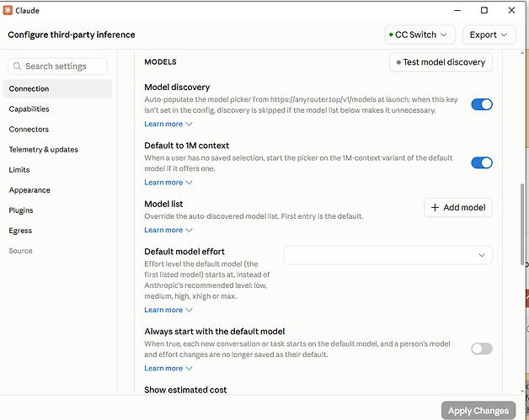The width and height of the screenshot is (529, 420).
Task: Click the plus icon in Add model
Action: point(435,207)
